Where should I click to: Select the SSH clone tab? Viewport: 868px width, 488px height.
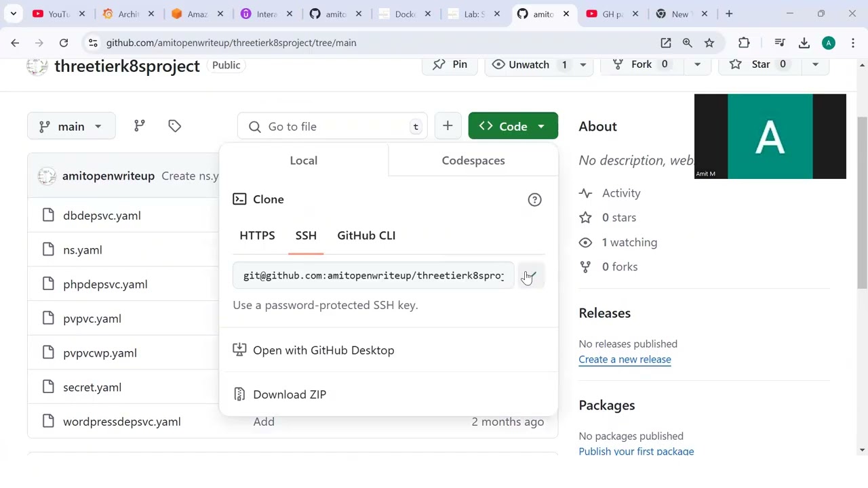coord(306,235)
